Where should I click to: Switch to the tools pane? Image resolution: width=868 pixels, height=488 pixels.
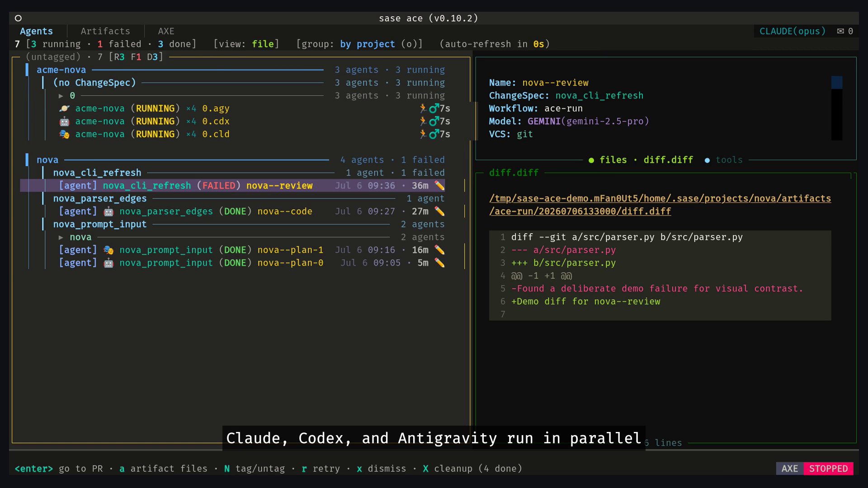coord(729,160)
